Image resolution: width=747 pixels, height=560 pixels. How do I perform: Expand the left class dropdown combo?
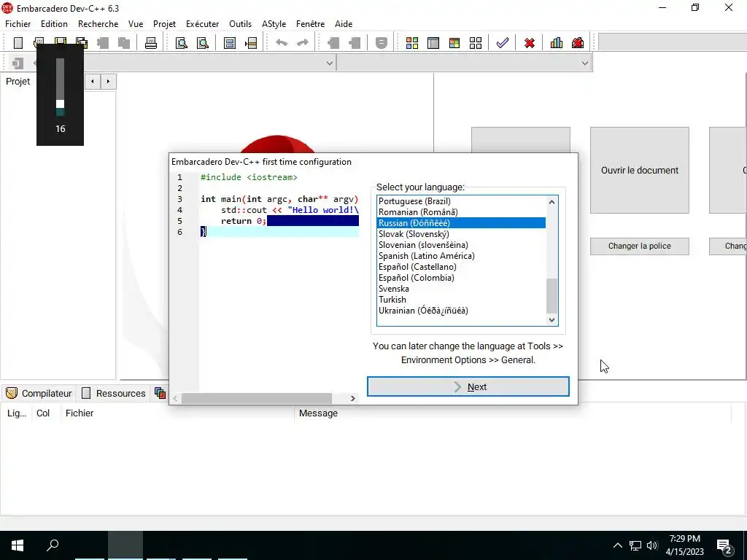click(x=329, y=63)
